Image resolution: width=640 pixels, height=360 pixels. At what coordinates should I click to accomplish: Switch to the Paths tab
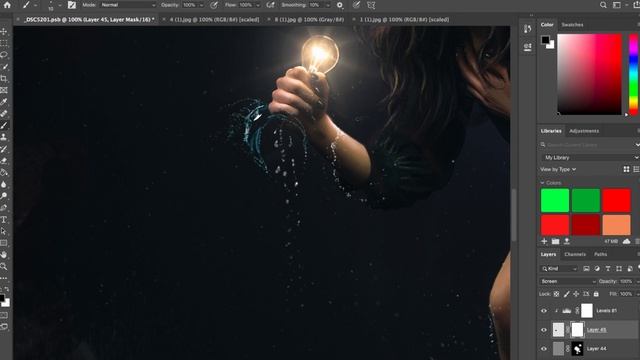tap(600, 254)
